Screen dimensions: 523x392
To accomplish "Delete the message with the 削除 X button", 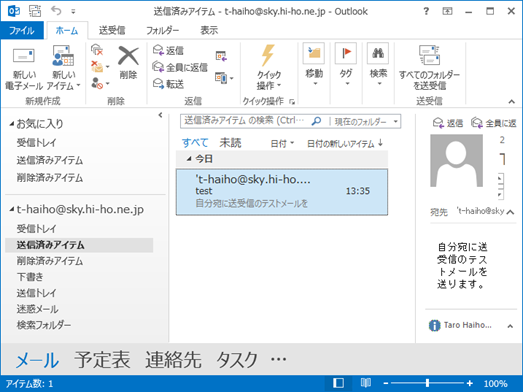I will [x=128, y=63].
